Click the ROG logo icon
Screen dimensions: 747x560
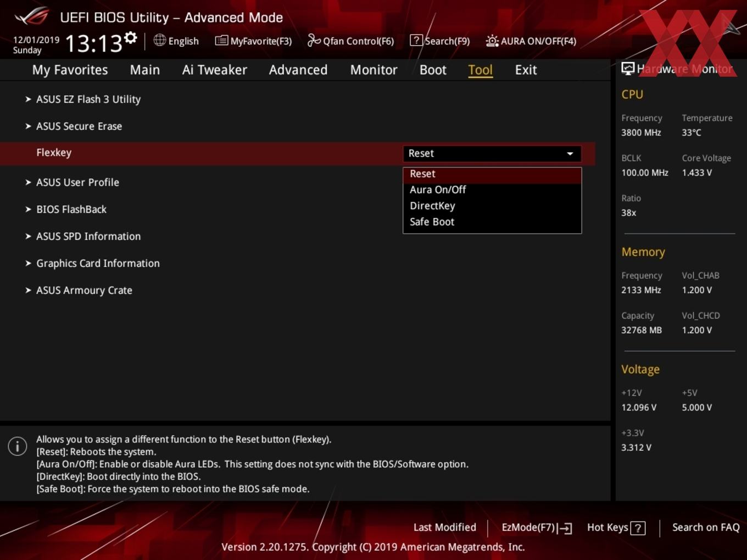(x=32, y=16)
